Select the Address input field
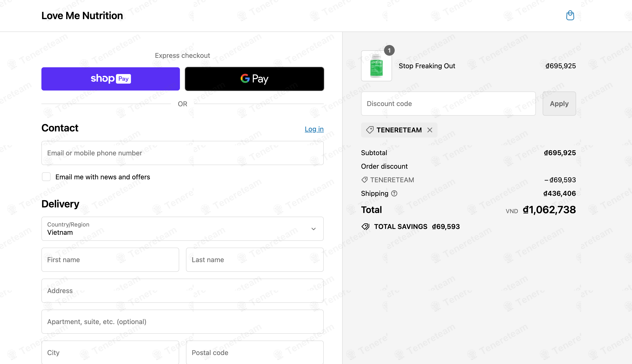Image resolution: width=632 pixels, height=364 pixels. (x=182, y=291)
